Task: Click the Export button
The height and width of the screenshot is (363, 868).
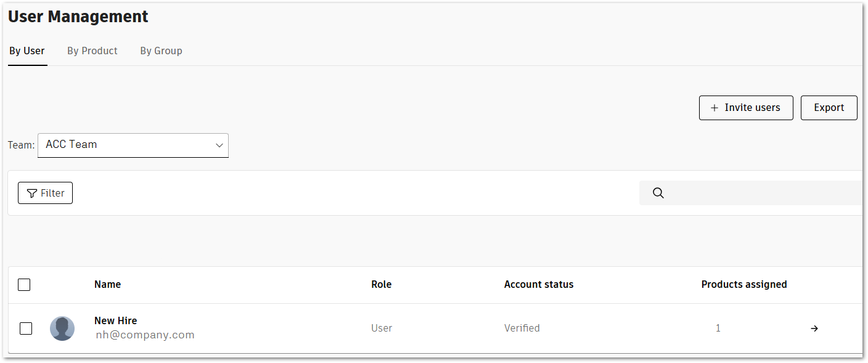Action: tap(829, 107)
